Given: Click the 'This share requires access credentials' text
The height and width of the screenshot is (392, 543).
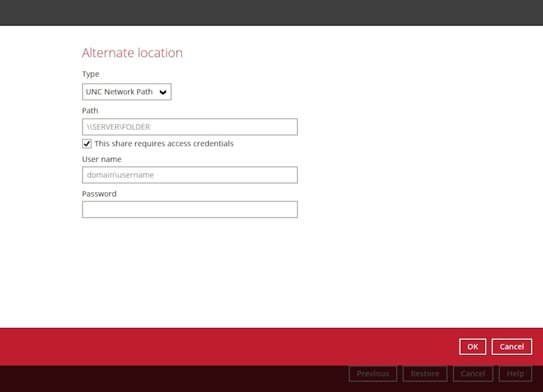Looking at the screenshot, I should coord(164,143).
